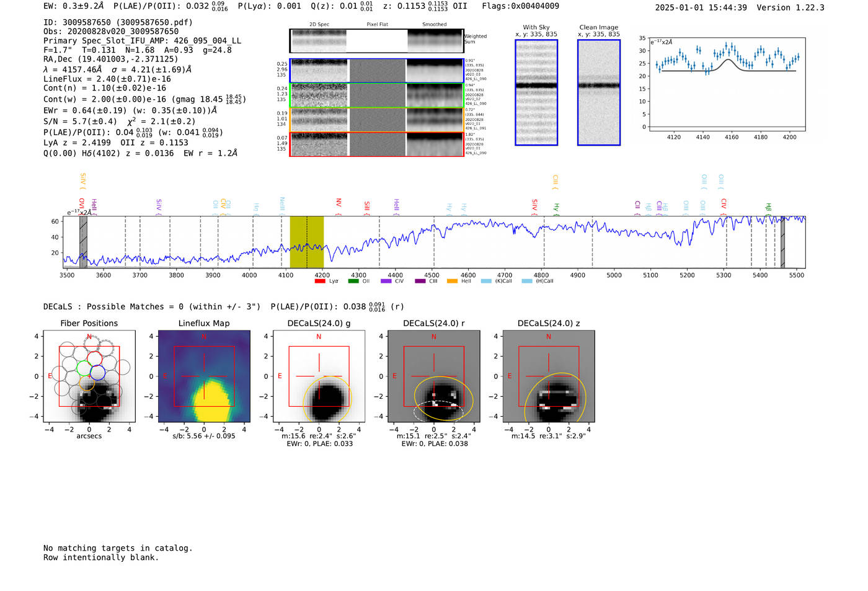
Task: Click the m:15.6 re:2.4" caption under g image
Action: 319,436
